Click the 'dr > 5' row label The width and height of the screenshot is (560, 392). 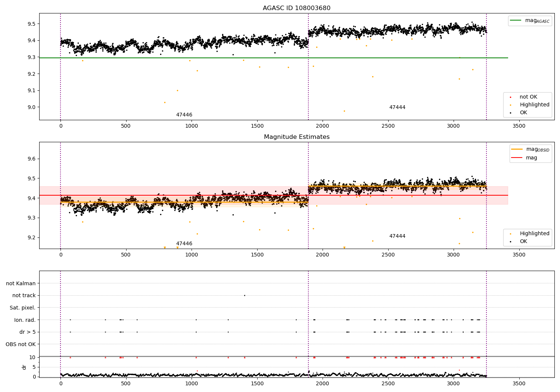(x=28, y=332)
